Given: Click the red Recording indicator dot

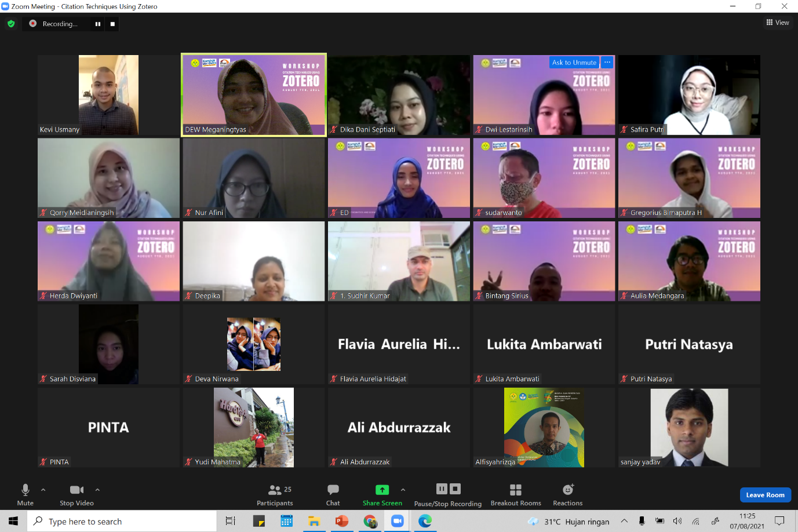Looking at the screenshot, I should 33,24.
